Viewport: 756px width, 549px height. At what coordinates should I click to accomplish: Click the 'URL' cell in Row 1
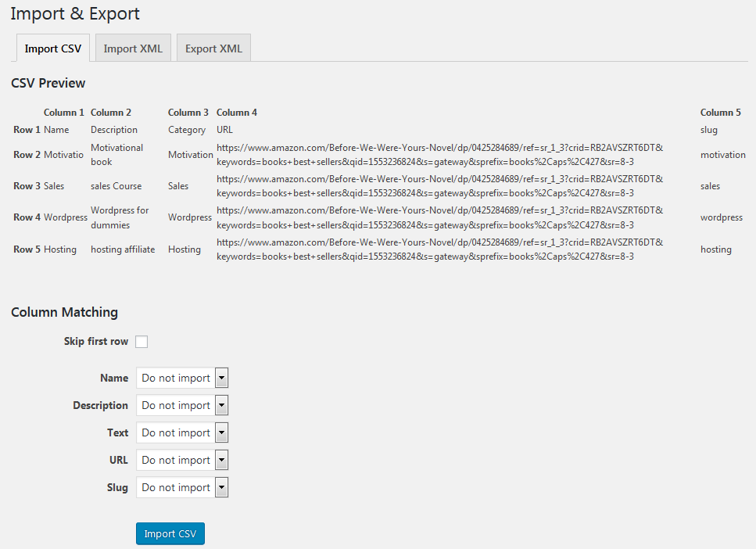(224, 130)
